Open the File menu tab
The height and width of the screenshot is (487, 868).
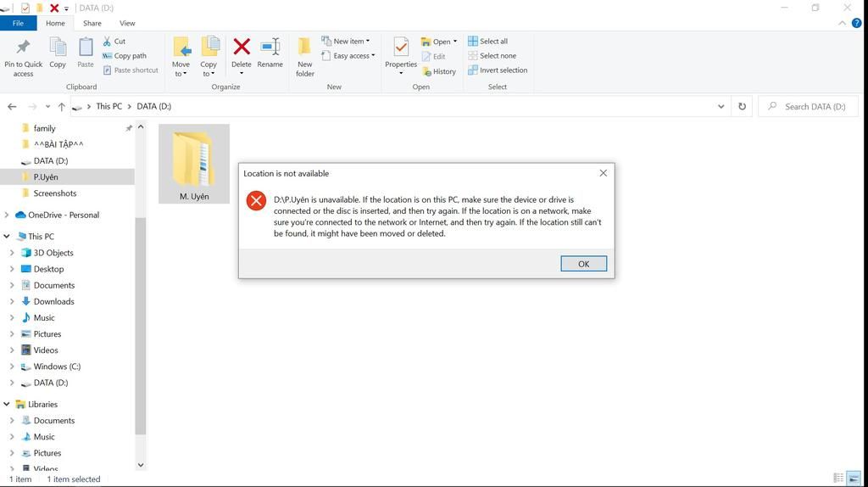[x=19, y=23]
